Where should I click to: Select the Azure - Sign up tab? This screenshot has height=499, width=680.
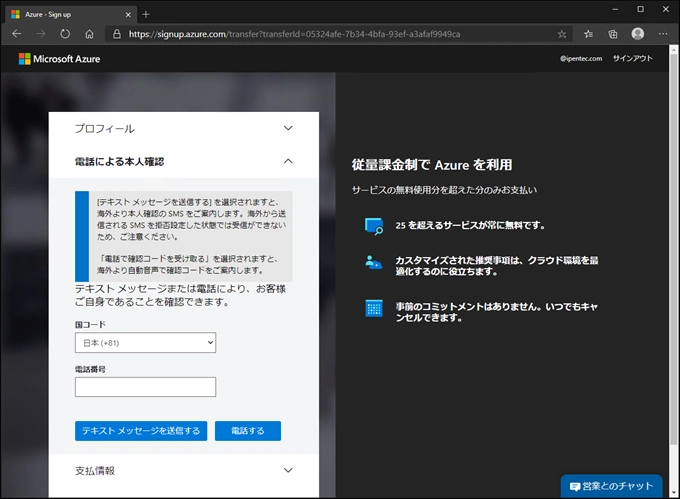click(72, 14)
